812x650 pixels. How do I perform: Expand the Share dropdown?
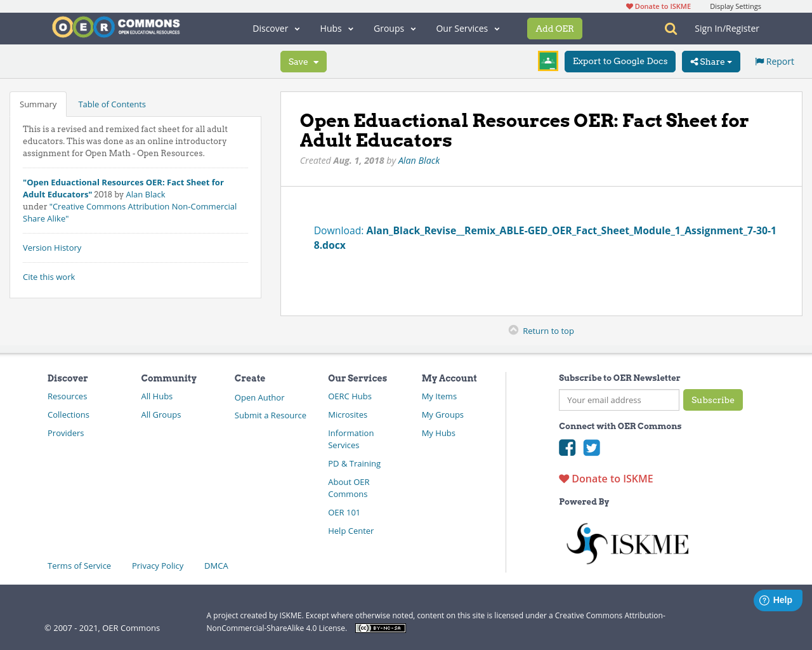pyautogui.click(x=710, y=62)
